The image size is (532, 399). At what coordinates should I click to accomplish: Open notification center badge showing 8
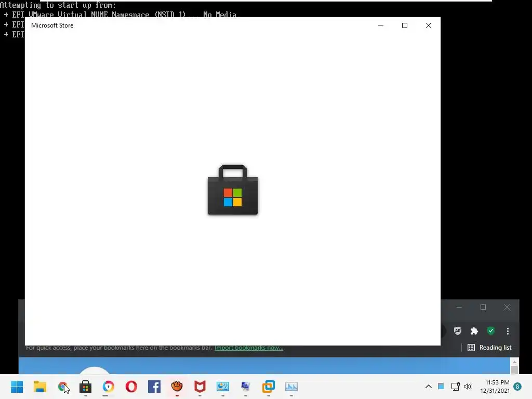click(517, 387)
